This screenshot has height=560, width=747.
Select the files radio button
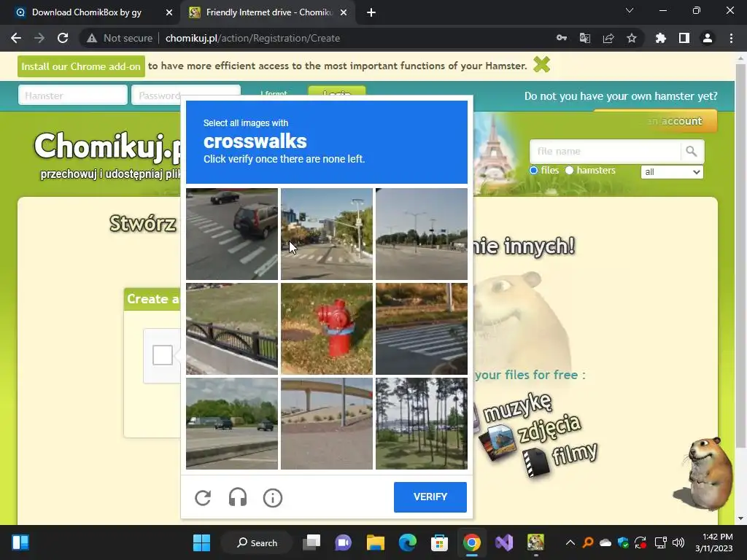[x=533, y=171]
